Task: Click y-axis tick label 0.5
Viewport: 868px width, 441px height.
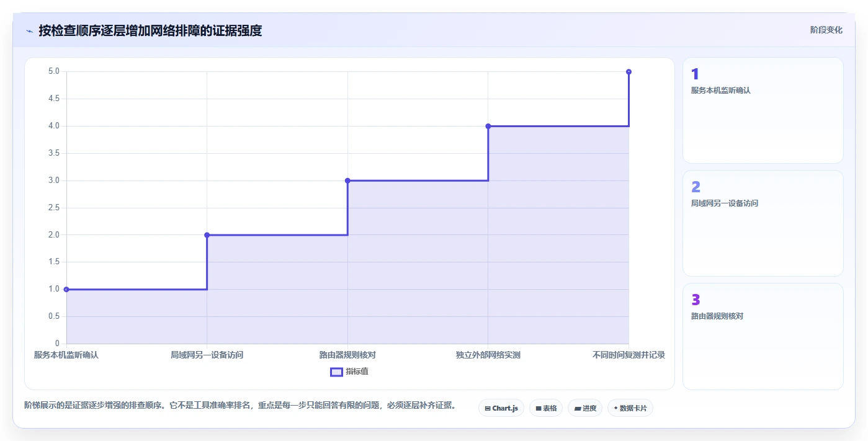Action: [x=54, y=316]
